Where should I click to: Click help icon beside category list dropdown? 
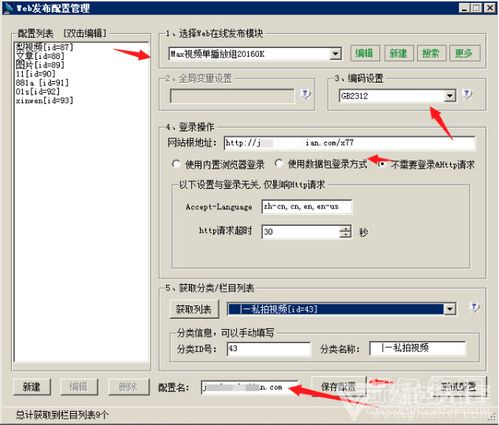coord(474,307)
